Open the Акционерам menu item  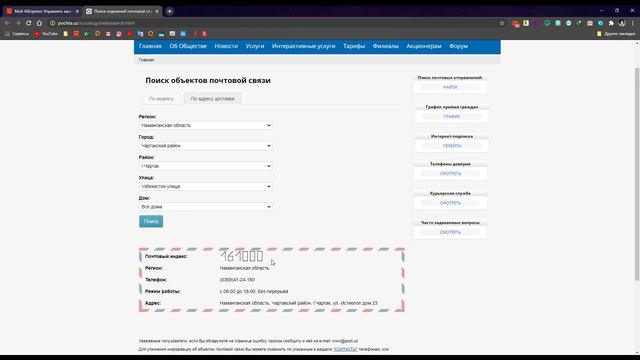424,46
